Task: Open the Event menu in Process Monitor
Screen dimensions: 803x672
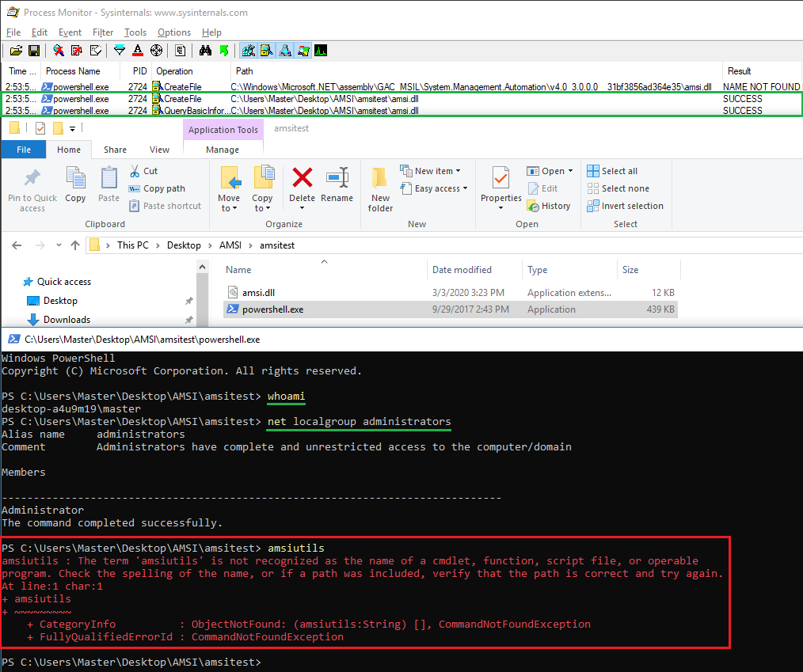Action: point(70,32)
